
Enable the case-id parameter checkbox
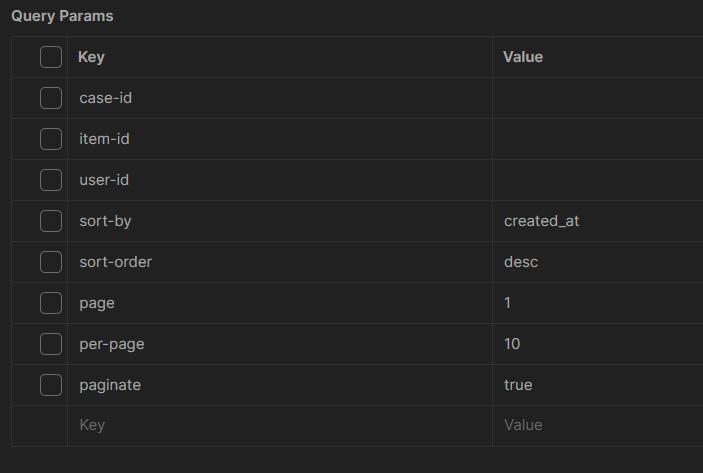tap(51, 98)
